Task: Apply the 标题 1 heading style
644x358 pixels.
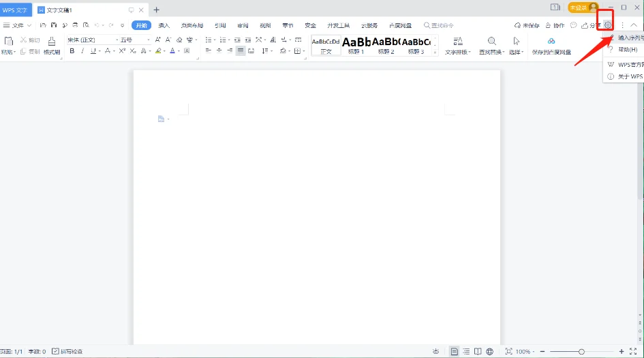Action: pyautogui.click(x=356, y=45)
